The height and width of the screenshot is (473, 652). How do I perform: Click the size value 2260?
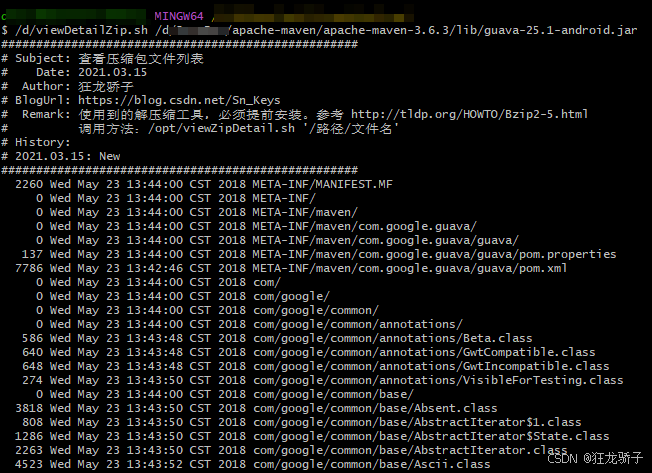click(x=29, y=184)
